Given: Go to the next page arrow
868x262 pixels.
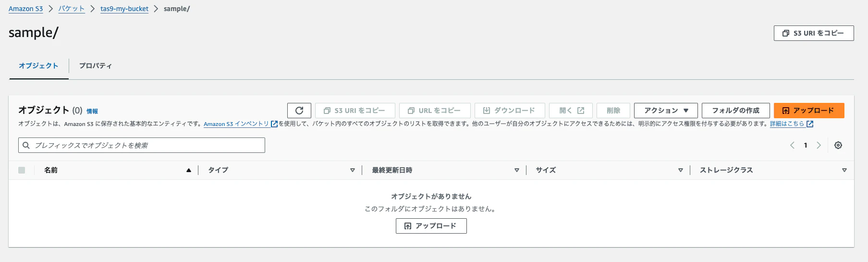Looking at the screenshot, I should [819, 145].
